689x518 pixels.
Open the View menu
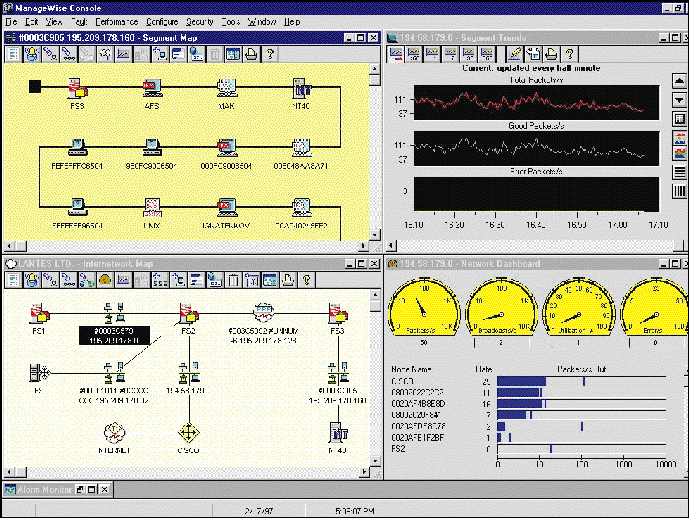pyautogui.click(x=54, y=22)
